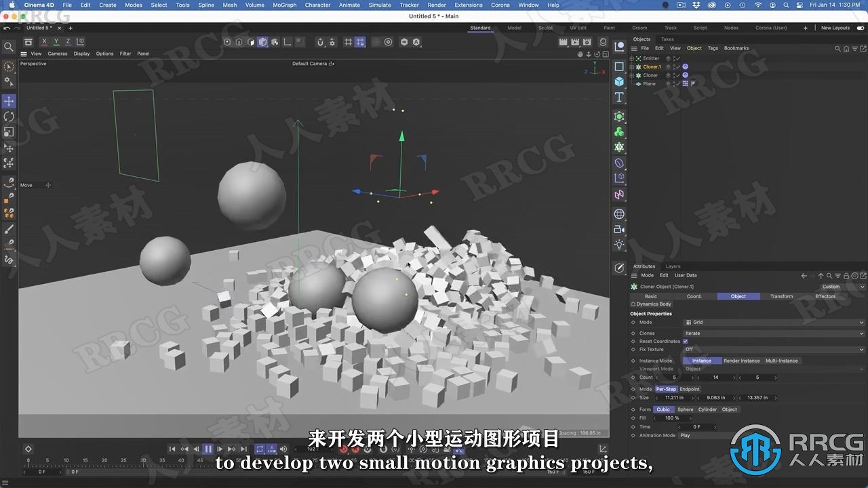
Task: Open the Simulate menu
Action: 380,5
